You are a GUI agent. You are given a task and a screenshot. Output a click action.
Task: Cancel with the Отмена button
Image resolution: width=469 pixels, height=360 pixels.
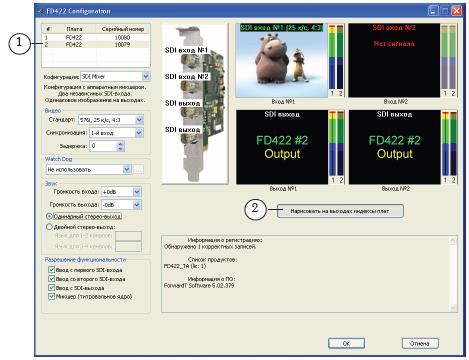click(x=420, y=343)
